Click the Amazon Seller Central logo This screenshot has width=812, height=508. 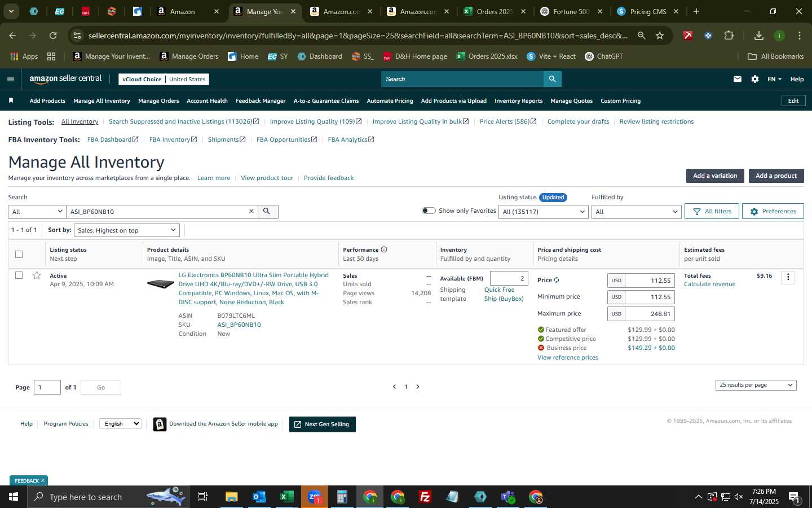(65, 79)
